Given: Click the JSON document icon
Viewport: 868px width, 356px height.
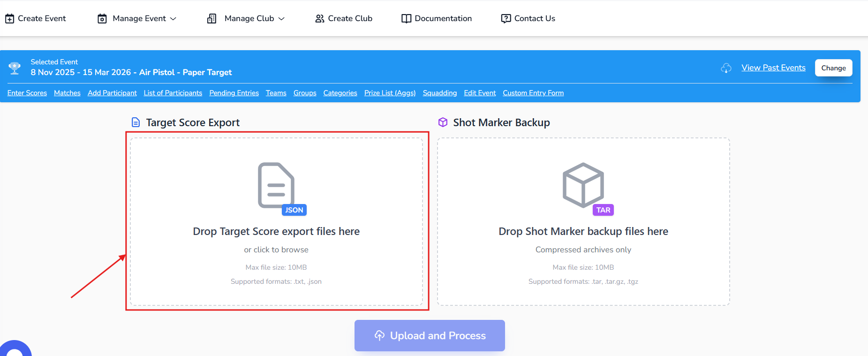Looking at the screenshot, I should coord(276,186).
